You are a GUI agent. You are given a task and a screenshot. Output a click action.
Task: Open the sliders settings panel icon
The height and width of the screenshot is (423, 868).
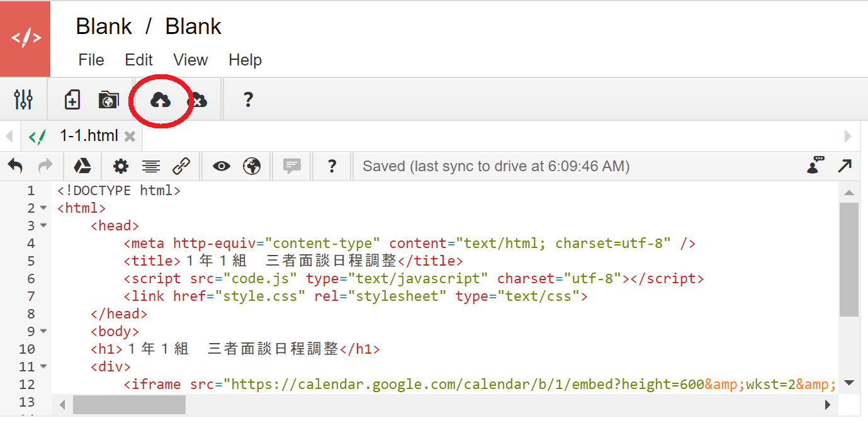coord(23,99)
